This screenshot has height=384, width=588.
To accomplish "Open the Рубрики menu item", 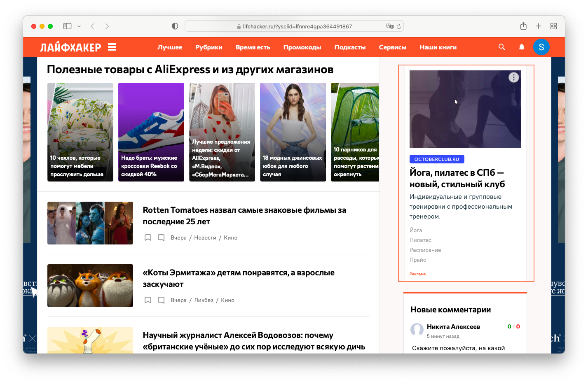I will point(208,47).
